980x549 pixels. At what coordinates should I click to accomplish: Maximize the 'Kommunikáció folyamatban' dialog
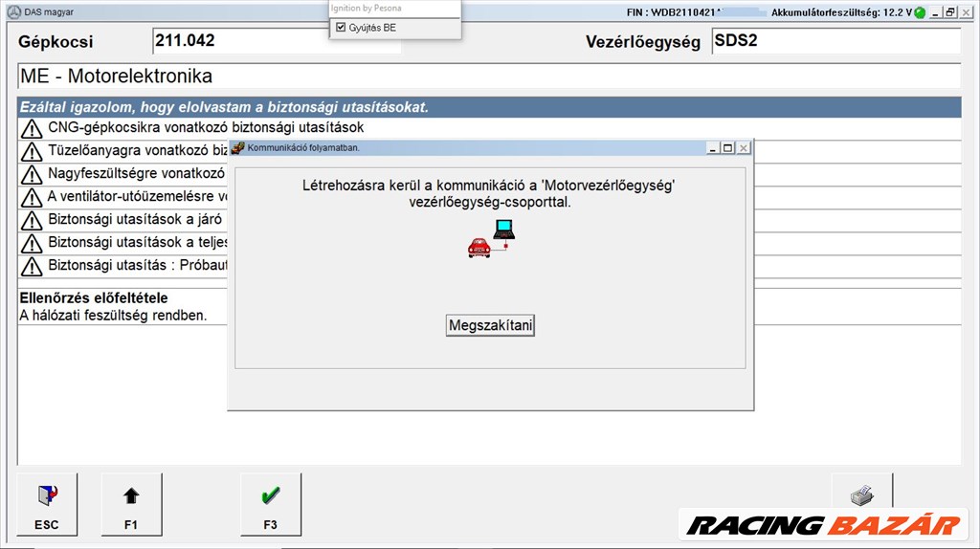(x=727, y=148)
